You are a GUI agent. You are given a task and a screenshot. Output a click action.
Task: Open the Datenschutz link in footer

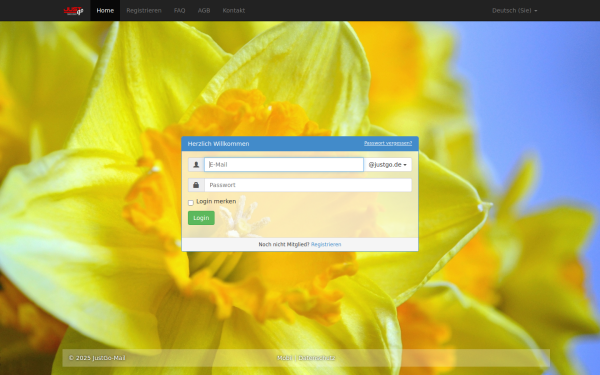[x=317, y=358]
